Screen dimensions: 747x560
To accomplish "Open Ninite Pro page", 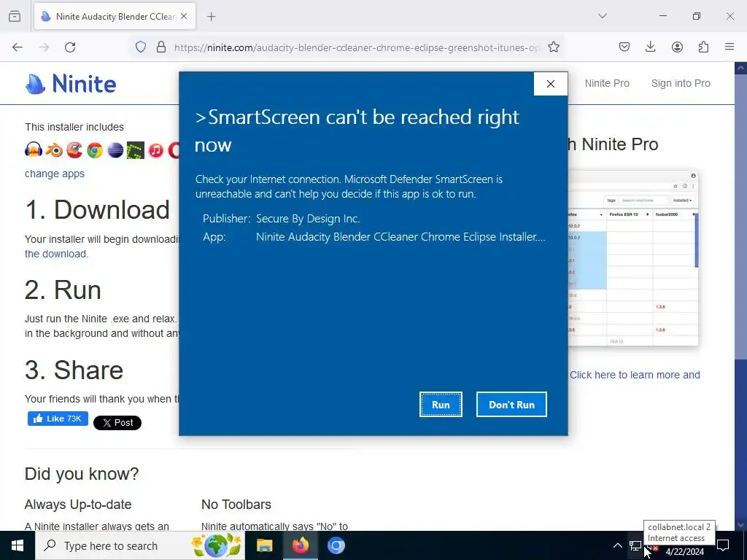I will coord(607,83).
